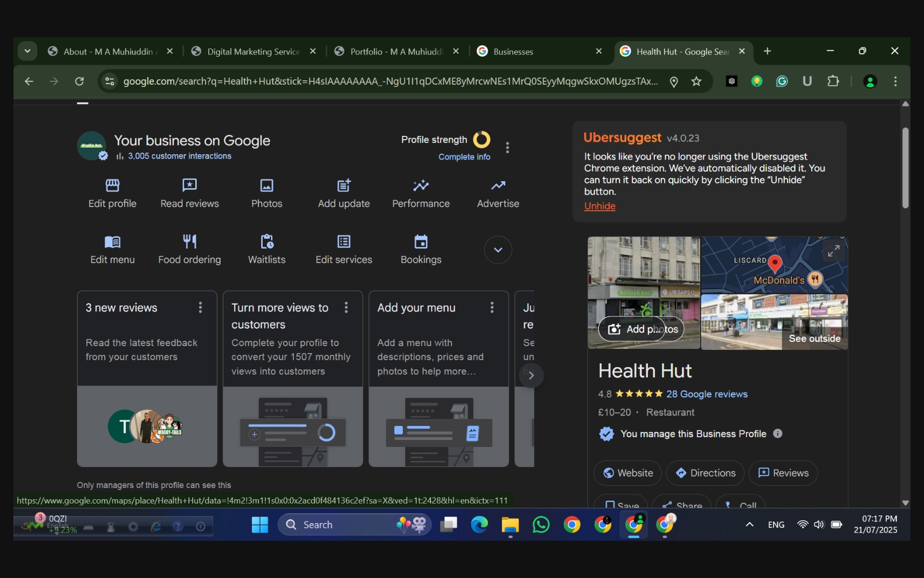Viewport: 924px width, 578px height.
Task: Click the page vertical scrollbar
Action: 905,168
